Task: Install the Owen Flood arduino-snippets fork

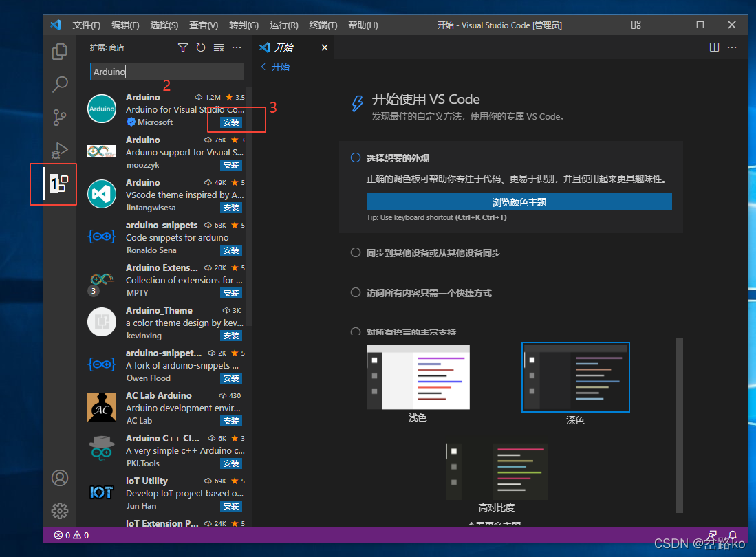Action: click(x=231, y=378)
